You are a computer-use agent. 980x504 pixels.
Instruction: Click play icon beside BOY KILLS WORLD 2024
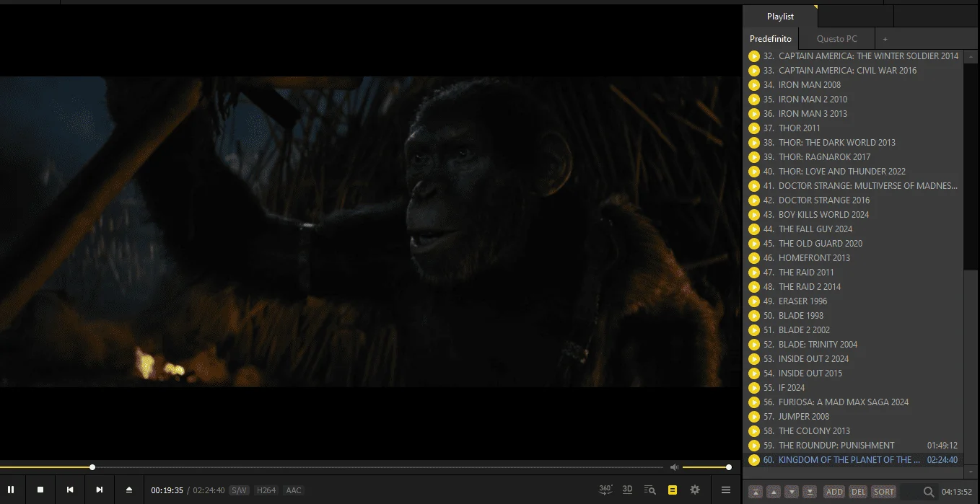point(754,215)
